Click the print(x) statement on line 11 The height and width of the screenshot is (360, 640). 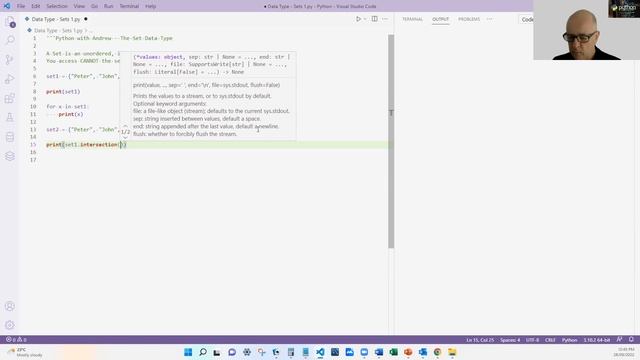point(71,114)
